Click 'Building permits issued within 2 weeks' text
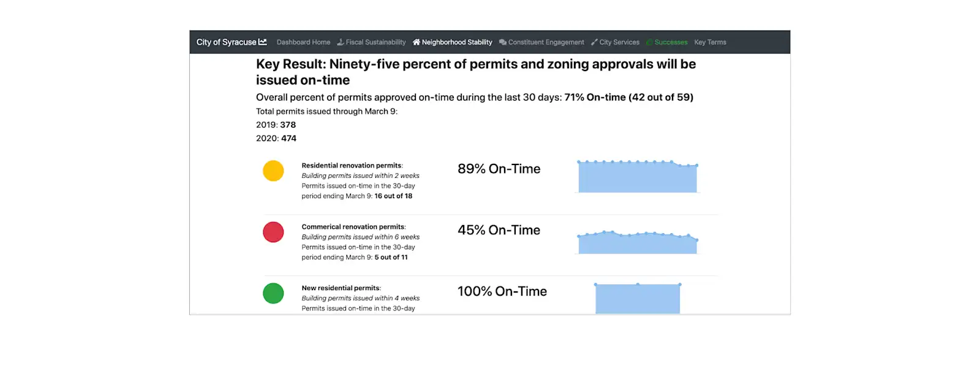 click(x=361, y=175)
